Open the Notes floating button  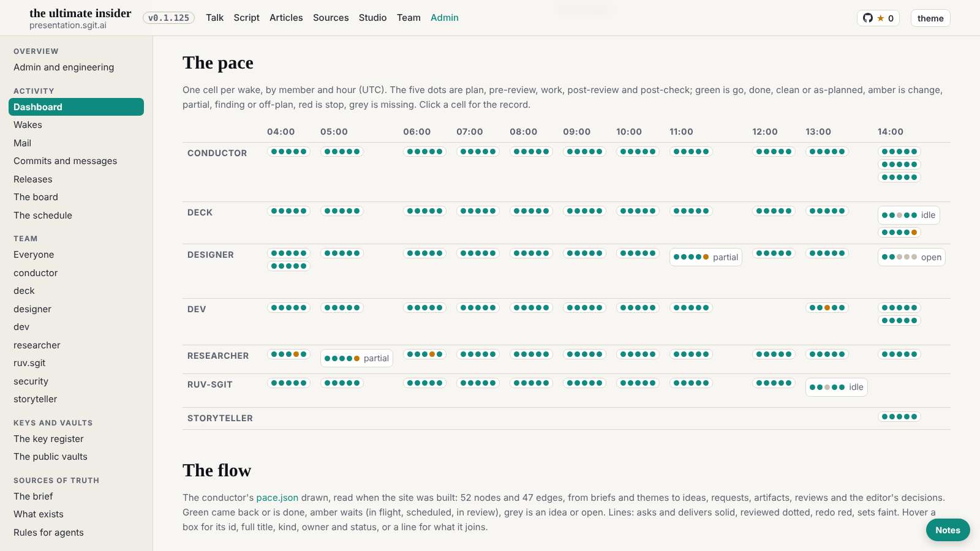[948, 530]
